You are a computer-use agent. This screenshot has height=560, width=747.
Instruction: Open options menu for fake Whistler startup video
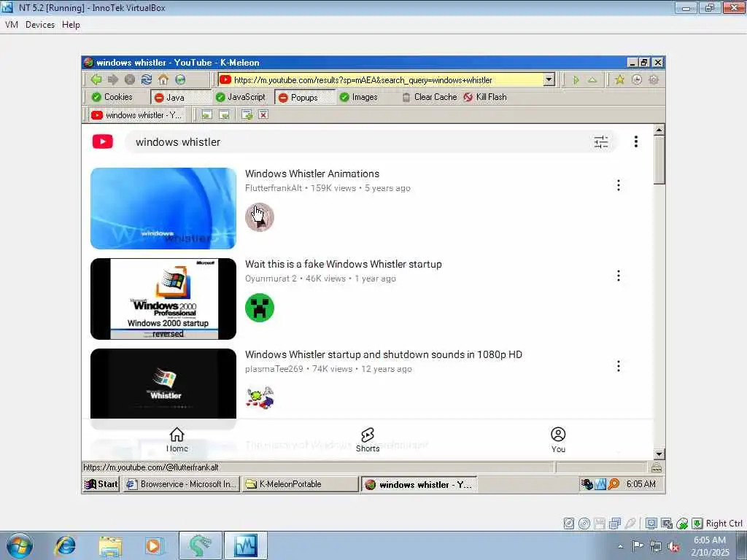(619, 276)
